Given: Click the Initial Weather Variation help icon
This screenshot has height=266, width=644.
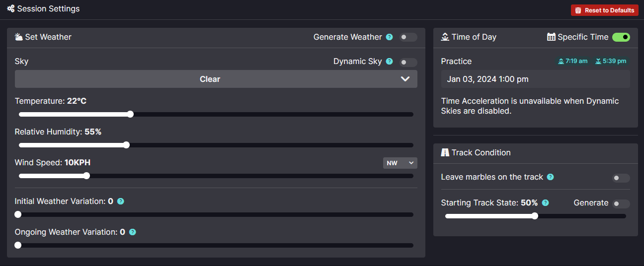Looking at the screenshot, I should tap(120, 201).
